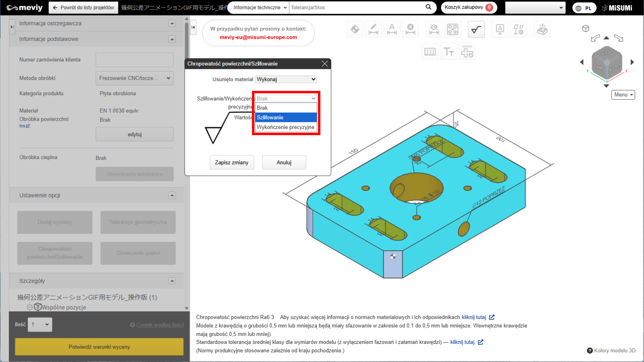The width and height of the screenshot is (644, 362).
Task: Open the view cube Menu dropdown
Action: click(x=623, y=95)
